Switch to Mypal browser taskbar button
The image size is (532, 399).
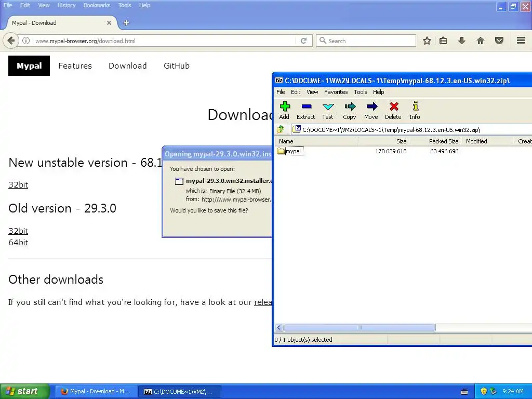[97, 392]
